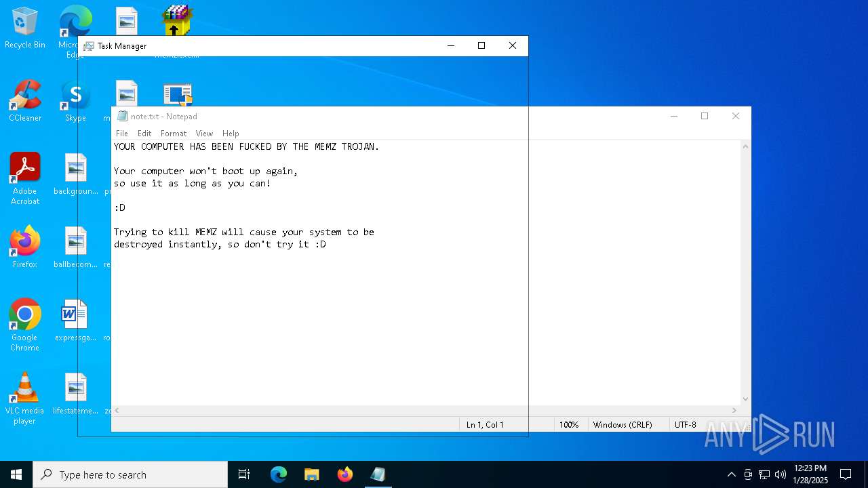Launch Edge from the taskbar

(x=279, y=474)
